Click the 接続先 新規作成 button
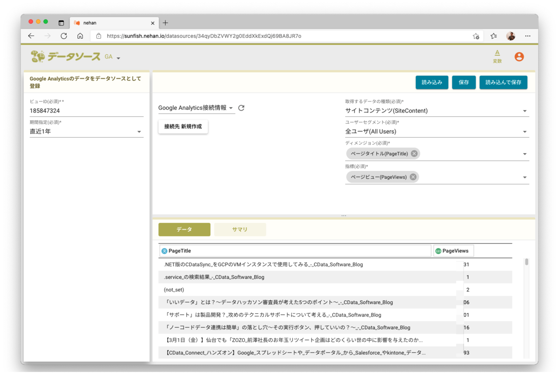559x392 pixels. click(x=183, y=126)
